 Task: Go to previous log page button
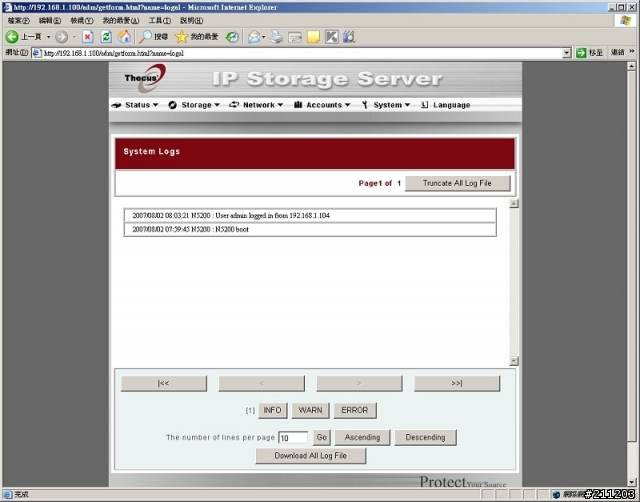[x=262, y=384]
